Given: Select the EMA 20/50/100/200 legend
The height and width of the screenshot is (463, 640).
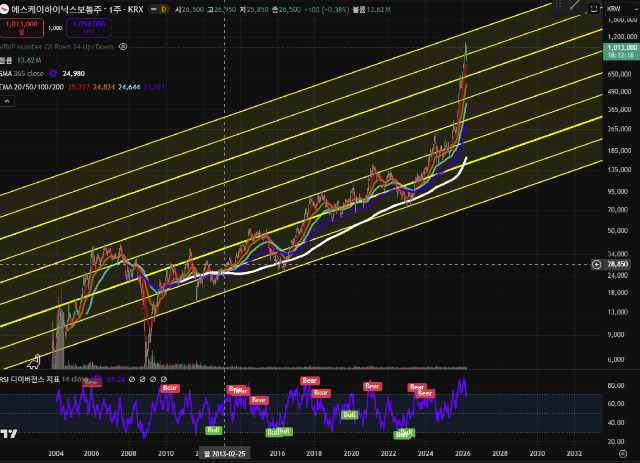Looking at the screenshot, I should [x=32, y=87].
